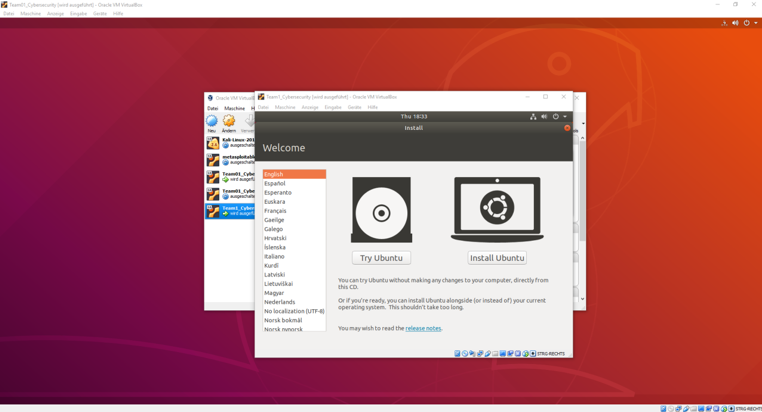The width and height of the screenshot is (762, 412).
Task: Open the release notes link
Action: [423, 328]
